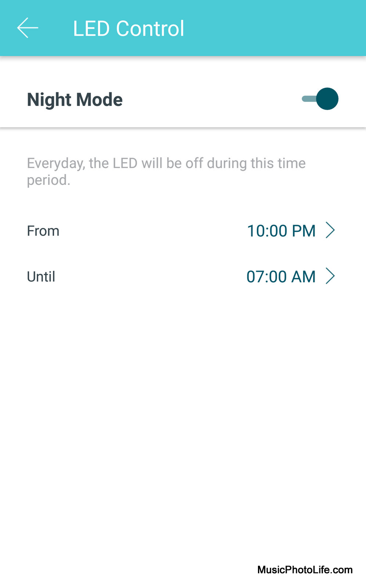Viewport: 366px width, 588px height.
Task: Tap the PM portion of From time
Action: [304, 231]
